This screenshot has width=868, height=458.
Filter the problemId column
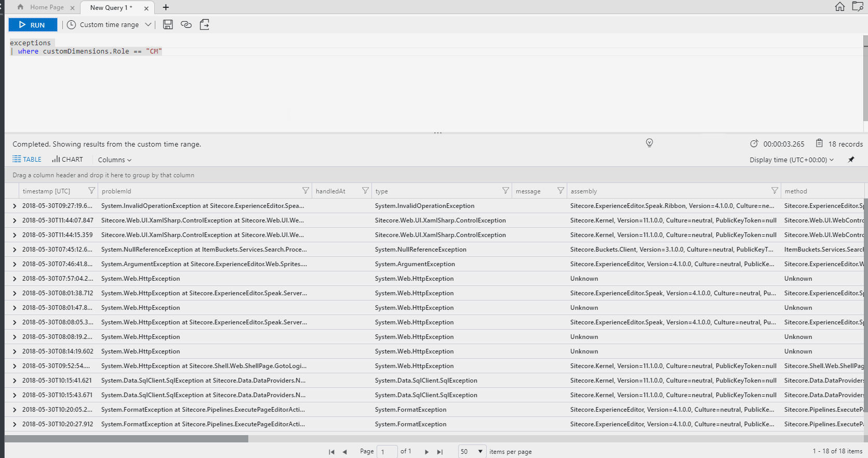coord(305,191)
